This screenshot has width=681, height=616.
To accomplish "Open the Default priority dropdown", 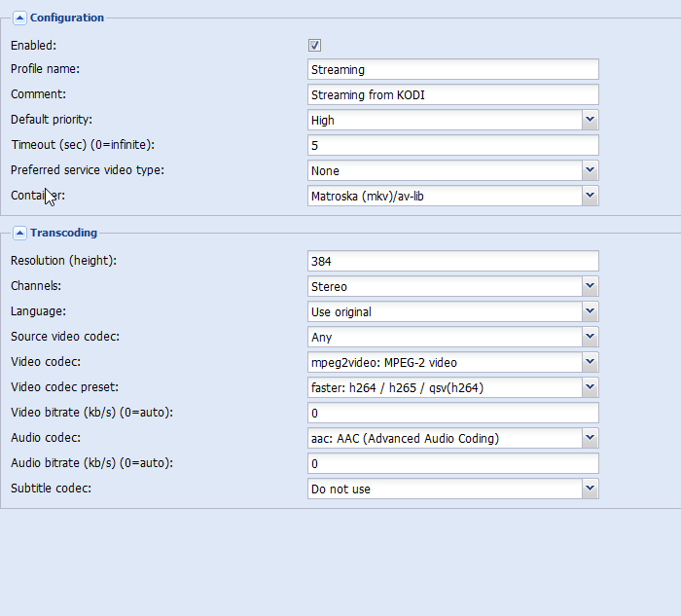I will click(590, 120).
